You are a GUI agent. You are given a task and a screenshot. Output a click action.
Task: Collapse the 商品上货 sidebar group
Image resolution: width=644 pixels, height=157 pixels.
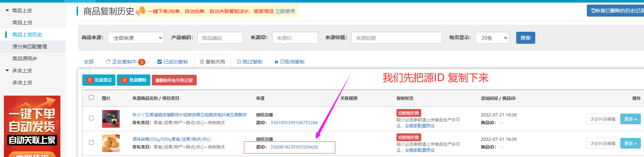pyautogui.click(x=7, y=11)
